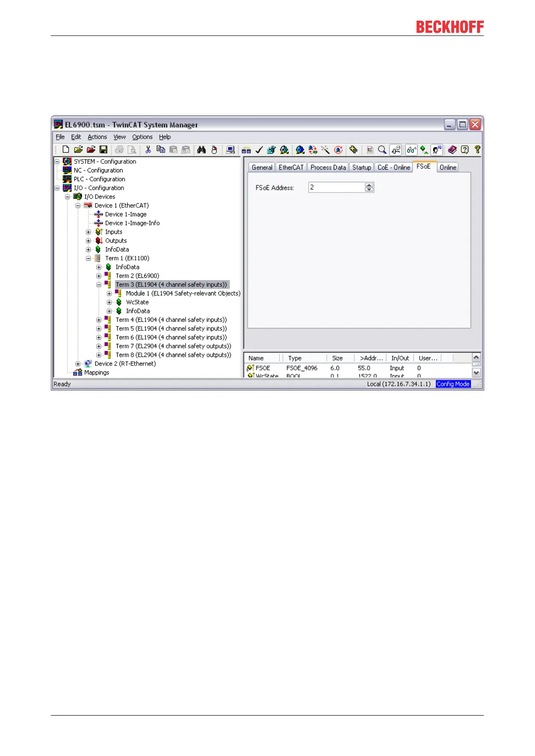This screenshot has height=756, width=535.
Task: Expand the Inputs node under Device 1
Action: [x=88, y=232]
